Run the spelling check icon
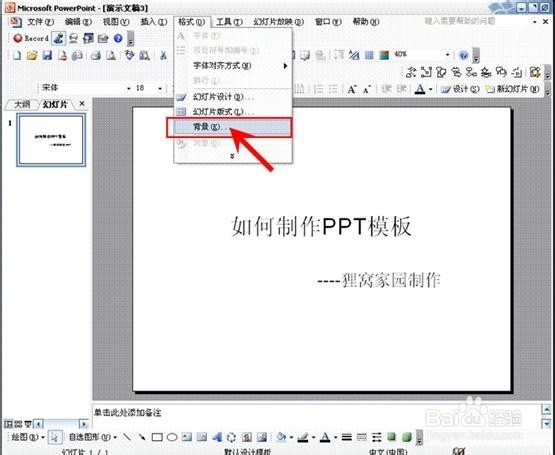The image size is (555, 455). pyautogui.click(x=130, y=55)
